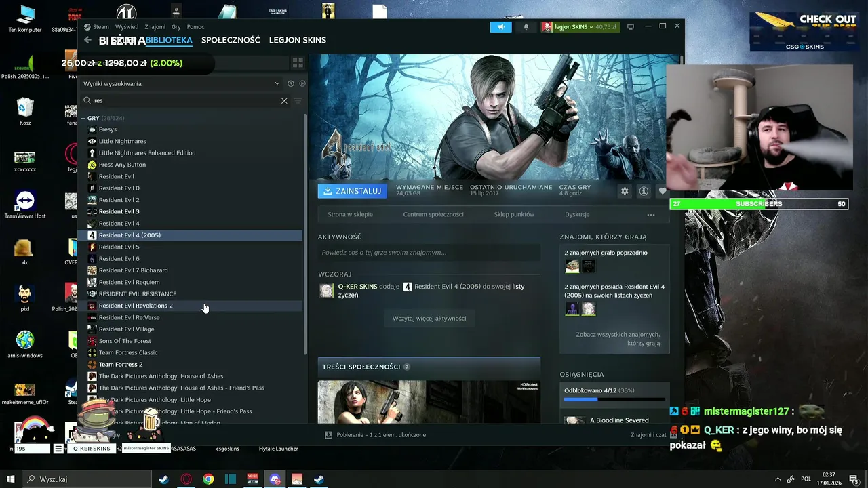The height and width of the screenshot is (488, 868).
Task: Open Chrome from the taskbar
Action: [208, 479]
